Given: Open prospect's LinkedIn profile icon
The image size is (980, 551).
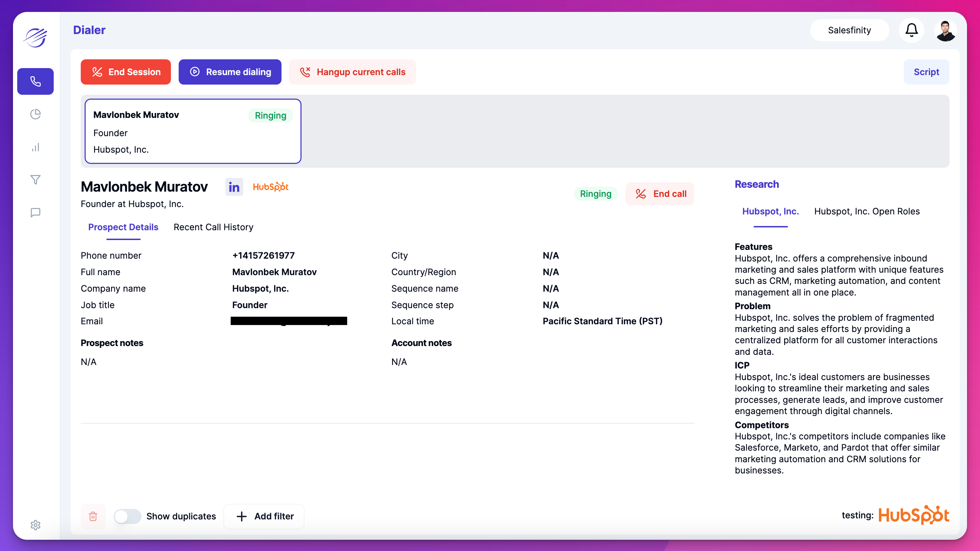Looking at the screenshot, I should click(234, 187).
